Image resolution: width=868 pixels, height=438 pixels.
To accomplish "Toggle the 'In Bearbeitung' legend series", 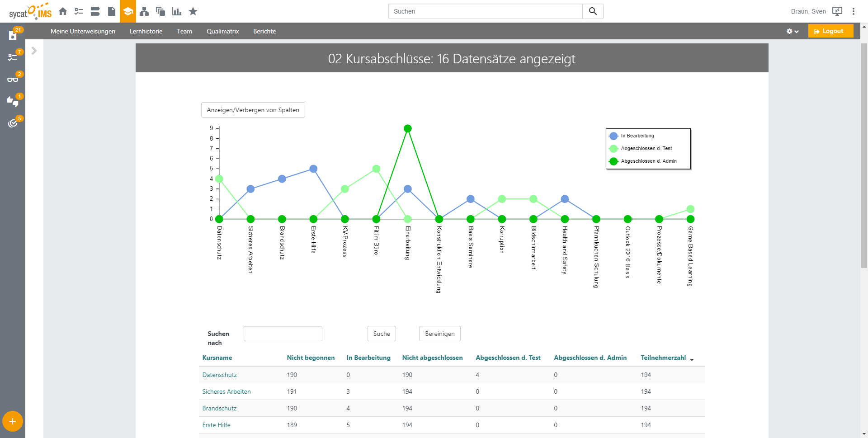I will (x=637, y=136).
